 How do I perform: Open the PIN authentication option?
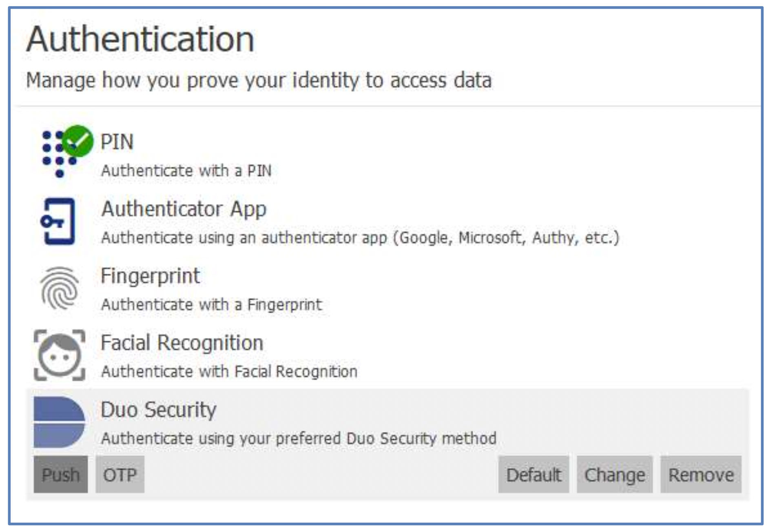click(x=117, y=142)
